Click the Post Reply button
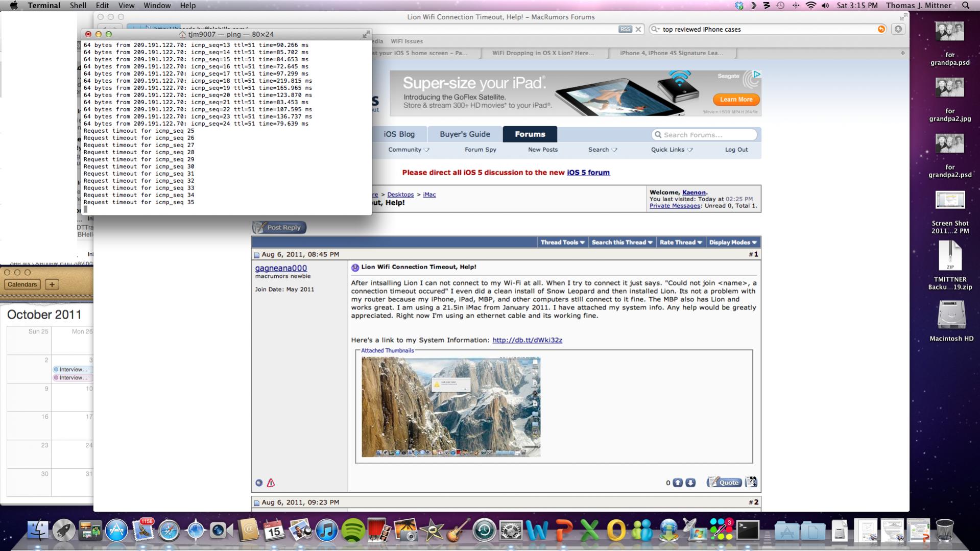The height and width of the screenshot is (551, 980). pos(279,228)
